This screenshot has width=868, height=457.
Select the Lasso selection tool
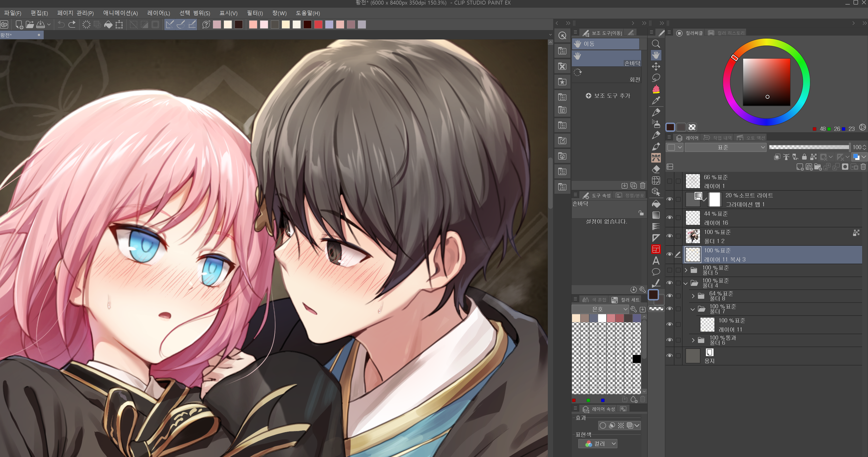(x=656, y=78)
